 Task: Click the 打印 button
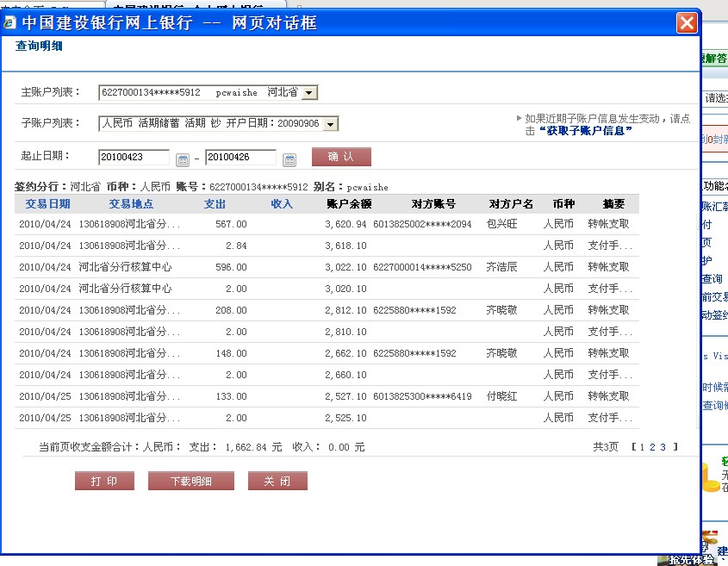[104, 481]
